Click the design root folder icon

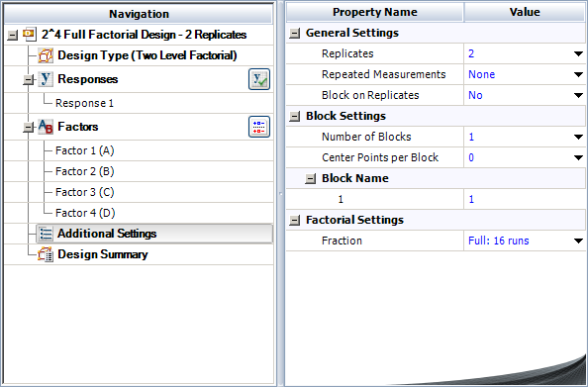pyautogui.click(x=30, y=35)
